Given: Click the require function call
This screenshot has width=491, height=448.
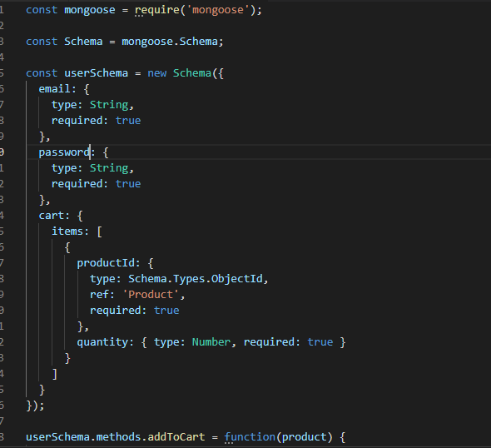Looking at the screenshot, I should 157,10.
